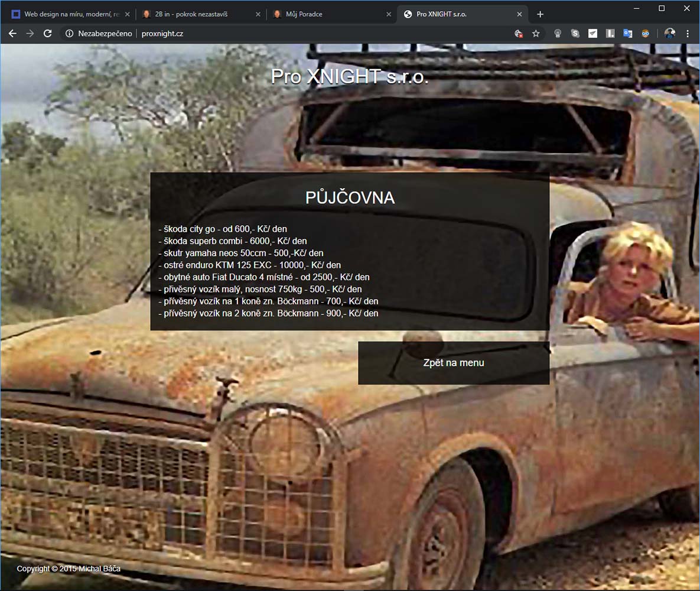Open the paper plane extension icon
Image resolution: width=700 pixels, height=591 pixels.
click(592, 34)
